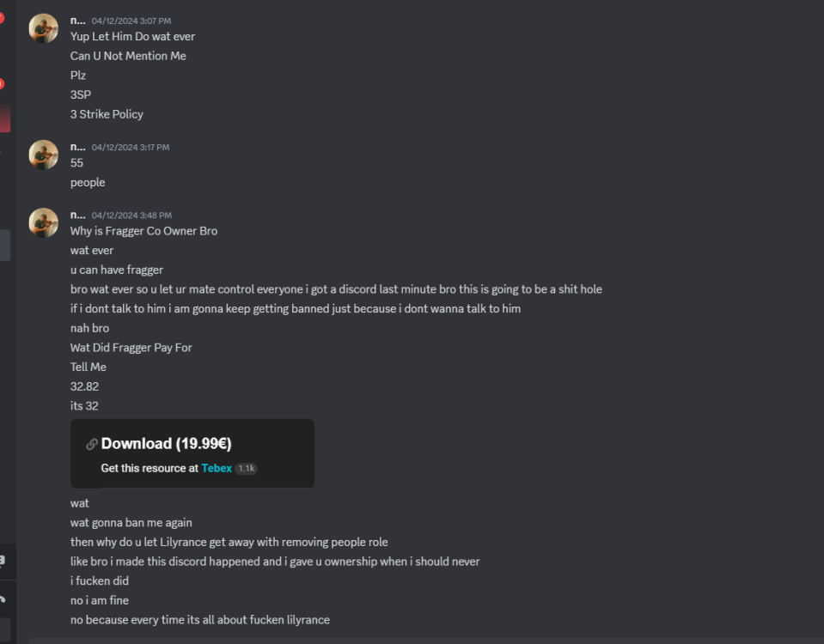
Task: Click the 04/12/2024 3:07 PM timestamp
Action: [131, 21]
